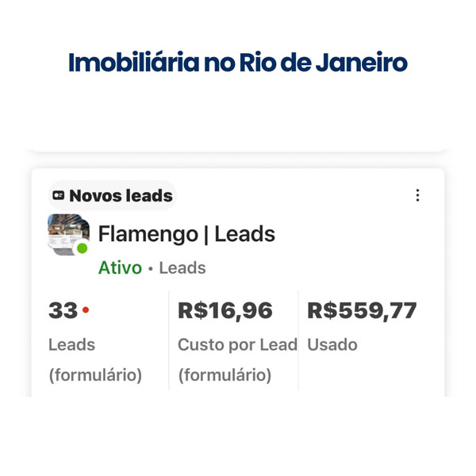476x476 pixels.
Task: Click the gray Leads objective text
Action: pyautogui.click(x=182, y=268)
